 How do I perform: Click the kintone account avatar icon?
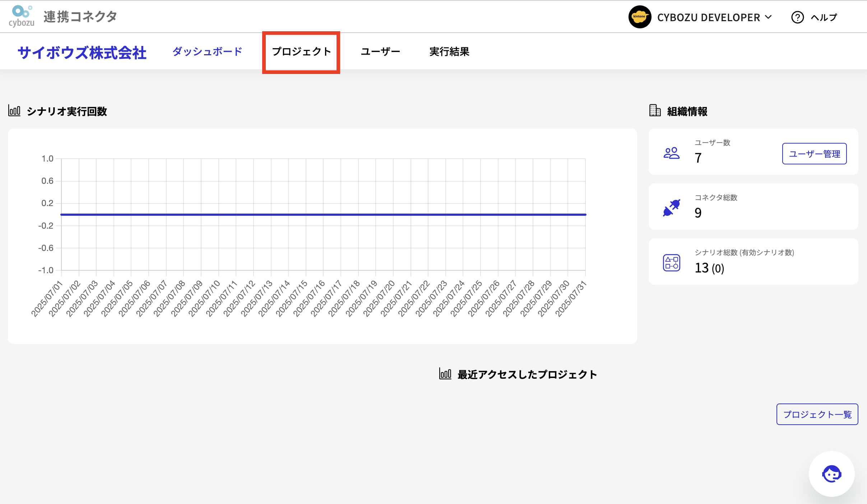point(640,17)
